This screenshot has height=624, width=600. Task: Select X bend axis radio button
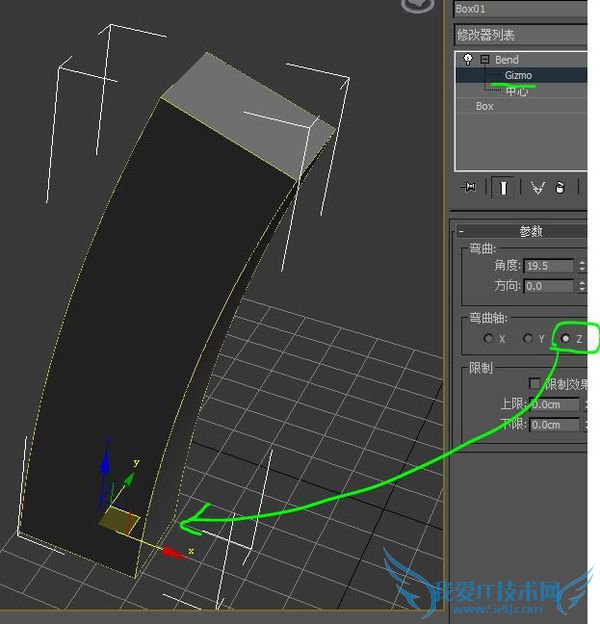[488, 338]
